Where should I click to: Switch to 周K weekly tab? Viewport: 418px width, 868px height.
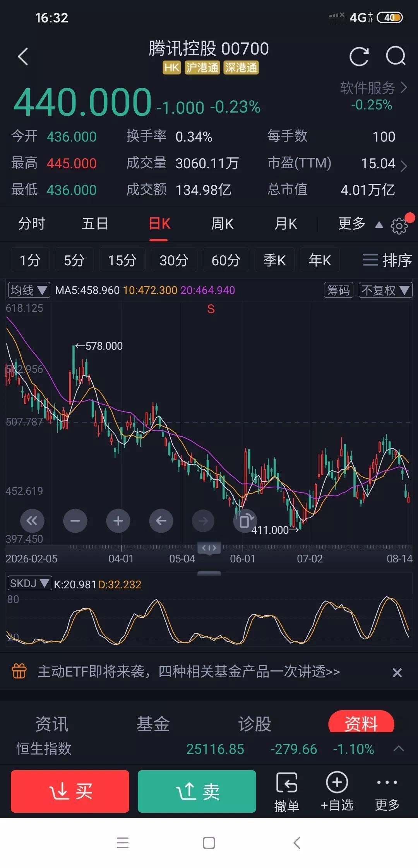pyautogui.click(x=222, y=224)
